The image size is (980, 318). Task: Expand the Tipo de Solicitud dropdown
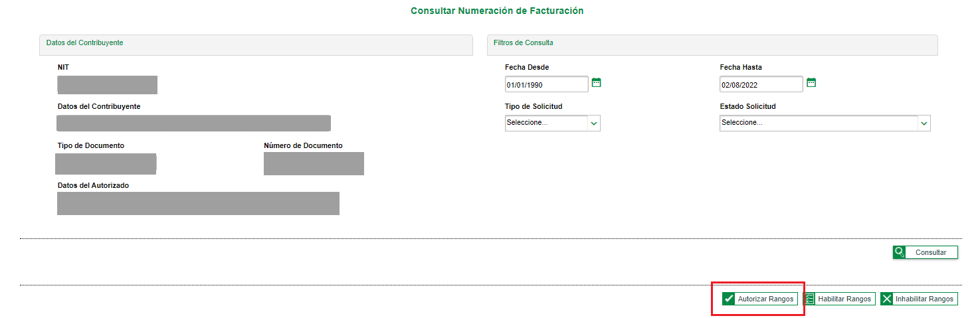tap(594, 123)
